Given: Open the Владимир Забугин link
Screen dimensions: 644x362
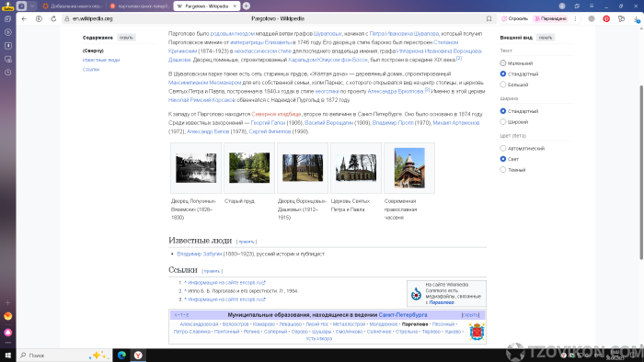Looking at the screenshot, I should click(200, 254).
